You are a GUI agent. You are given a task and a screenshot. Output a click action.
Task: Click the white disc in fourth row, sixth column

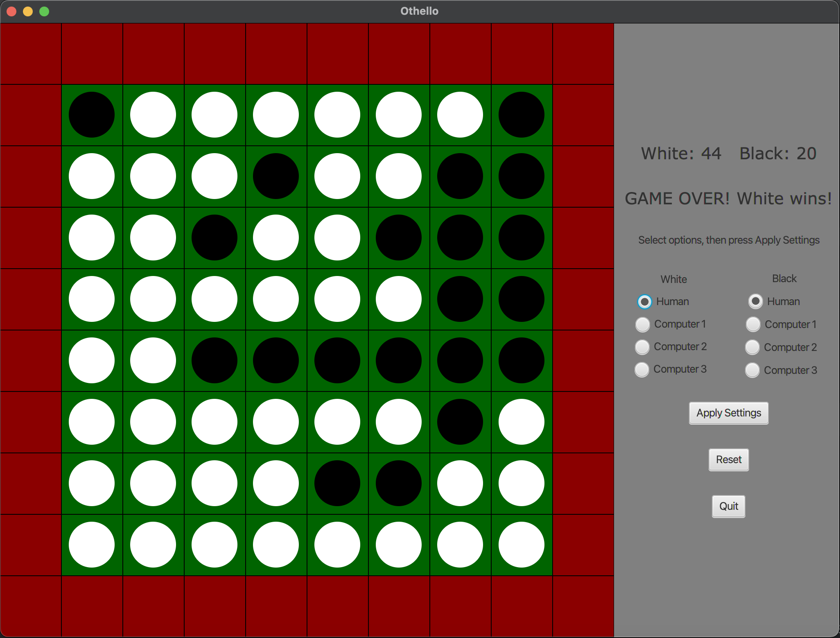(x=399, y=299)
